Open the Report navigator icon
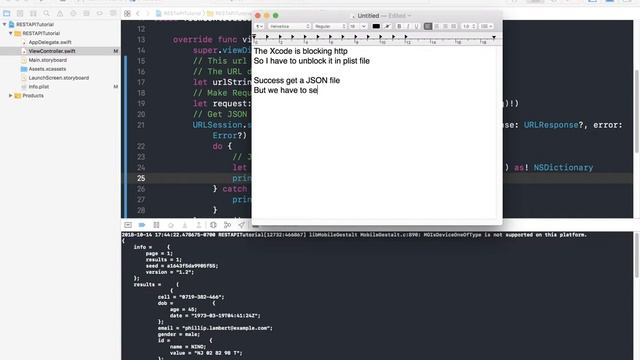This screenshot has height=360, width=640. [x=113, y=13]
